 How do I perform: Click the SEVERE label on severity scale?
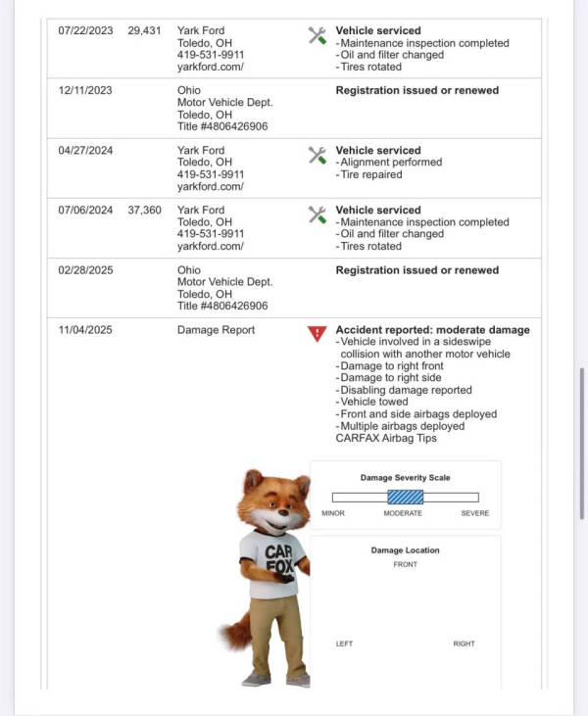(x=475, y=513)
